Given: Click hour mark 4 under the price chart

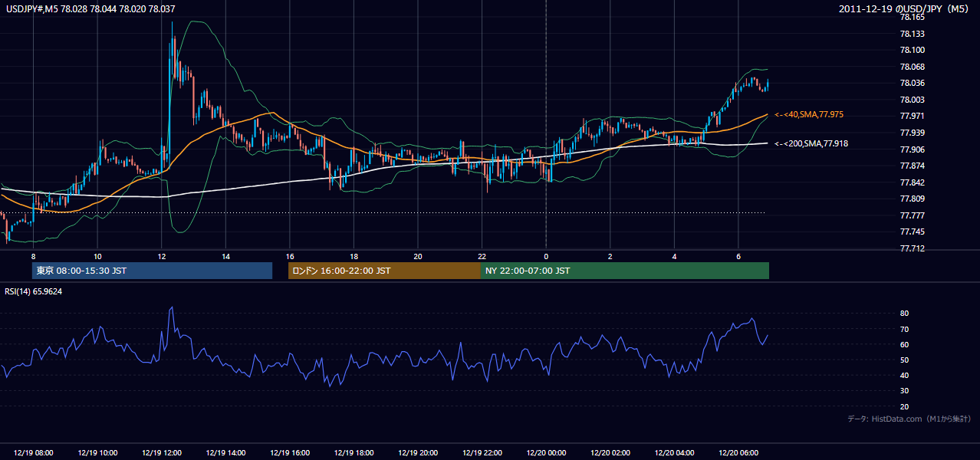Looking at the screenshot, I should [x=674, y=256].
